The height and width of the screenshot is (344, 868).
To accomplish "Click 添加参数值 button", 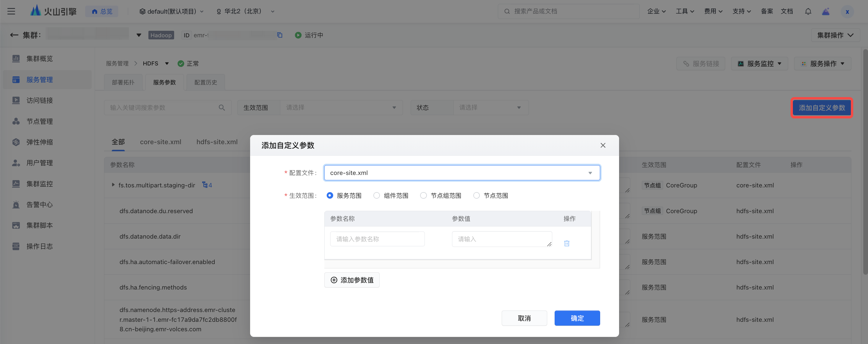I will [352, 280].
